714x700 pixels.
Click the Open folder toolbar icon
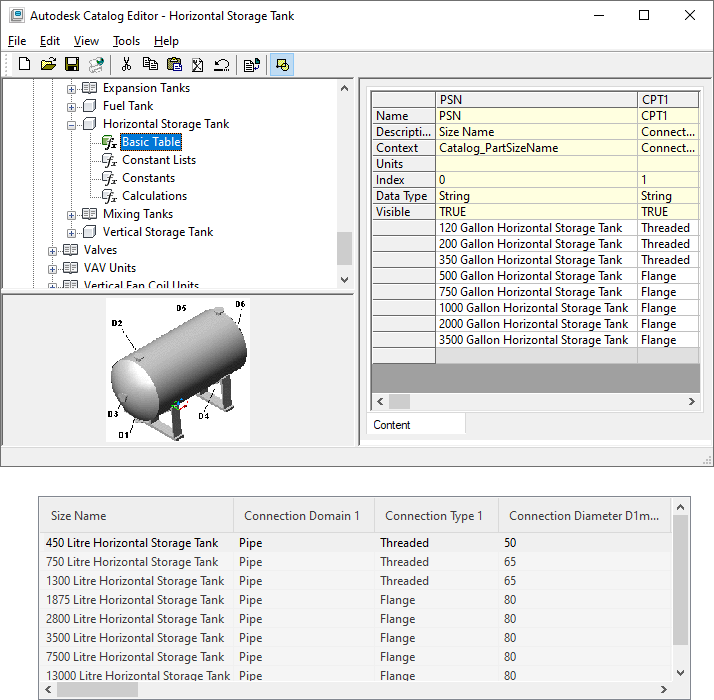(x=48, y=65)
